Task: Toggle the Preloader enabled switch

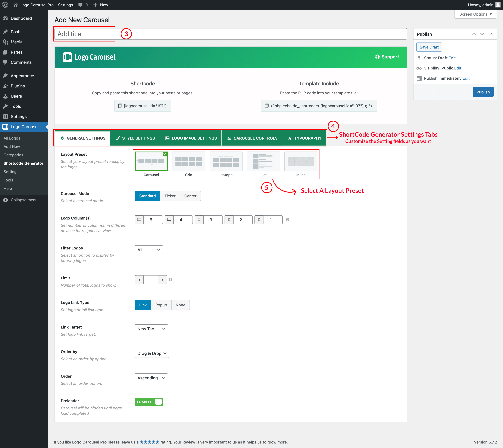Action: coord(149,402)
